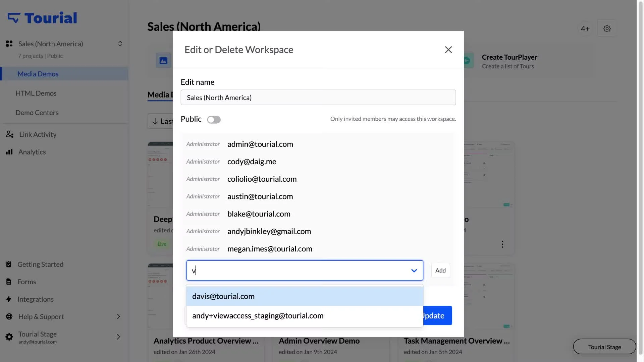644x362 pixels.
Task: Select cody@daig.me in member list
Action: point(252,162)
